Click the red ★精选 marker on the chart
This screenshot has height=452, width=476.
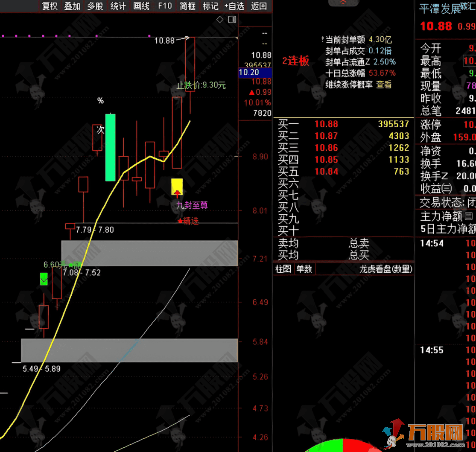coord(188,222)
